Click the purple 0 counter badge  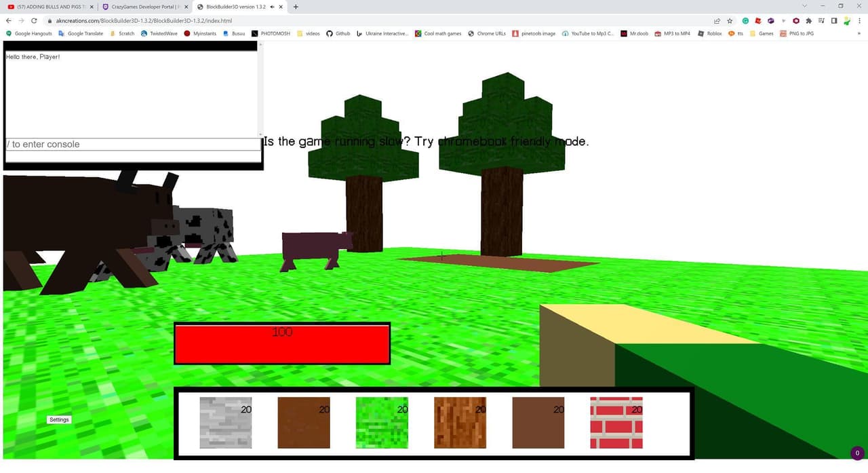[858, 453]
